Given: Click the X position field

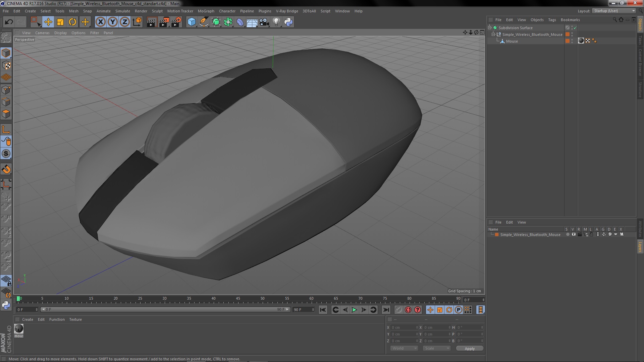Looking at the screenshot, I should click(x=405, y=327).
